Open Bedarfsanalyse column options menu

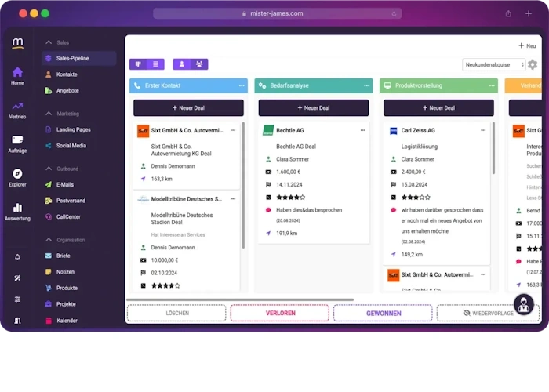coord(366,85)
